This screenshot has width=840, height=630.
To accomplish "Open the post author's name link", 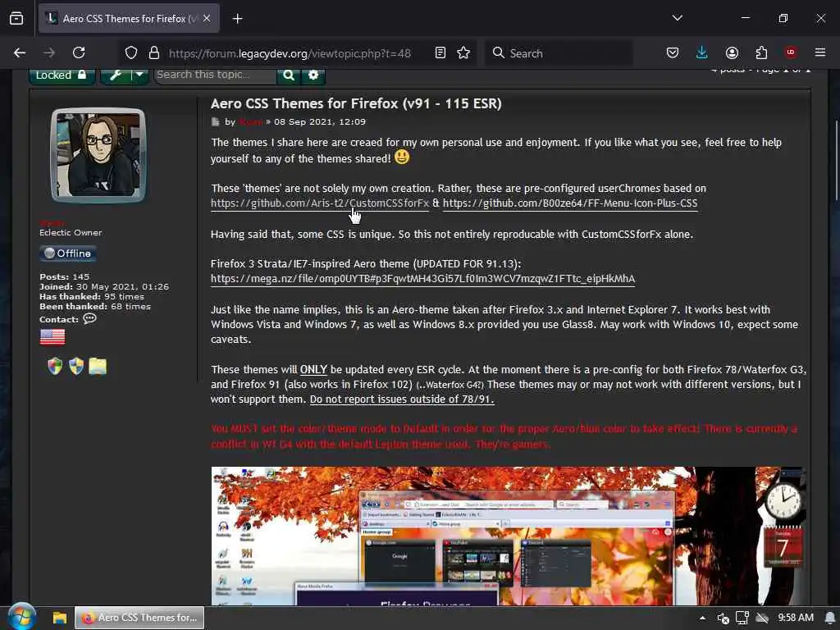I will (x=251, y=121).
